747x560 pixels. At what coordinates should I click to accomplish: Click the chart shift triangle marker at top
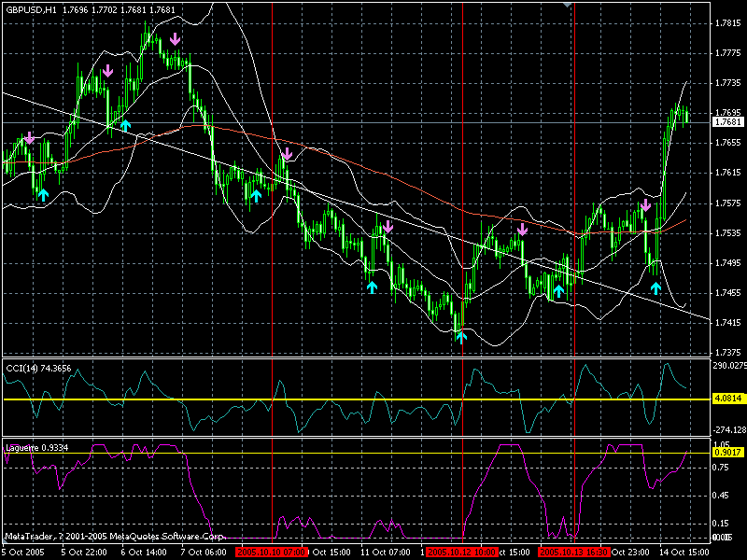[567, 5]
